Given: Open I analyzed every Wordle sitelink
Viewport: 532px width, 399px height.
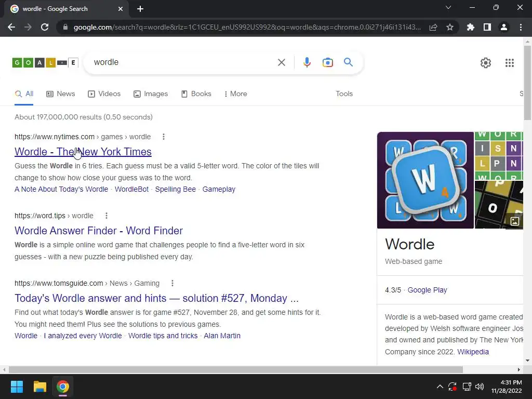Looking at the screenshot, I should pos(83,336).
